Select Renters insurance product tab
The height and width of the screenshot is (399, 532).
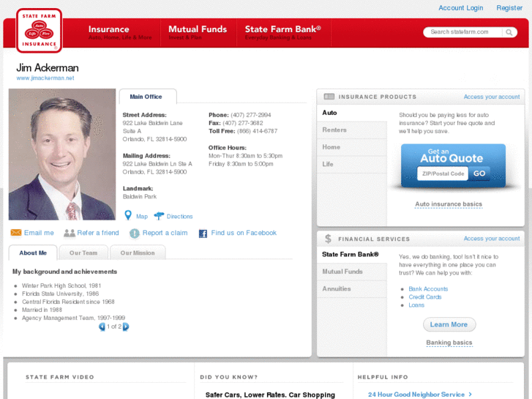(x=351, y=130)
